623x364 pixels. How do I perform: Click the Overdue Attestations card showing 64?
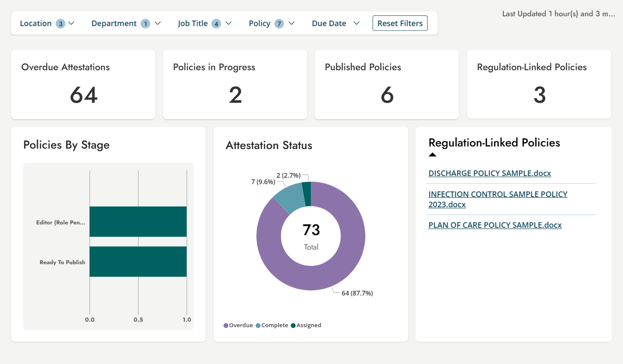tap(83, 85)
